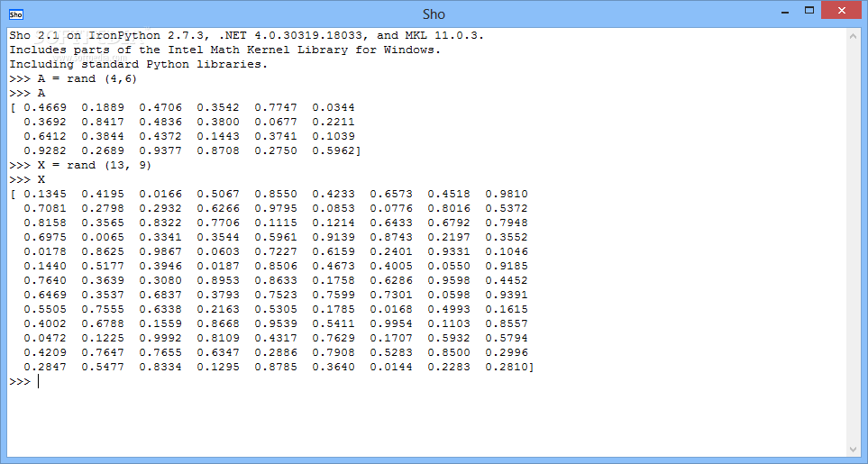Click the scrollbar up arrow
Viewport: 868px width, 464px height.
[853, 37]
